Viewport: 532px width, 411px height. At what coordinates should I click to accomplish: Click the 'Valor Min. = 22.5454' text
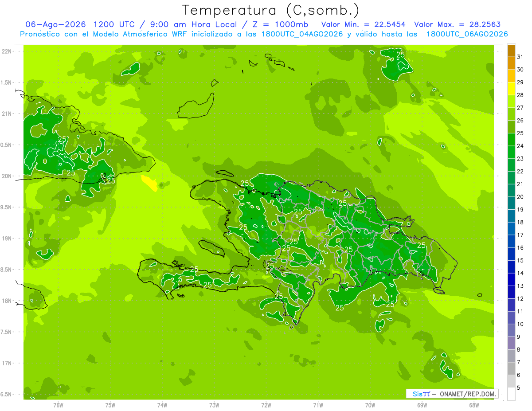[x=364, y=24]
